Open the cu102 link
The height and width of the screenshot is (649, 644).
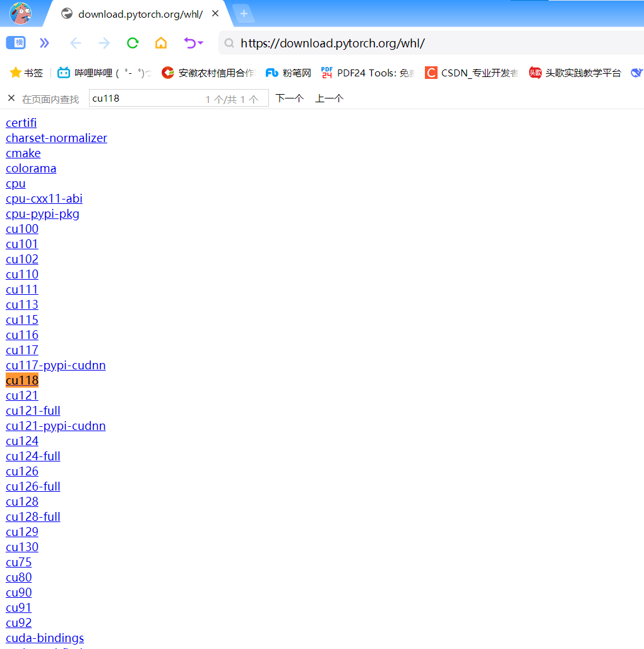tap(22, 259)
